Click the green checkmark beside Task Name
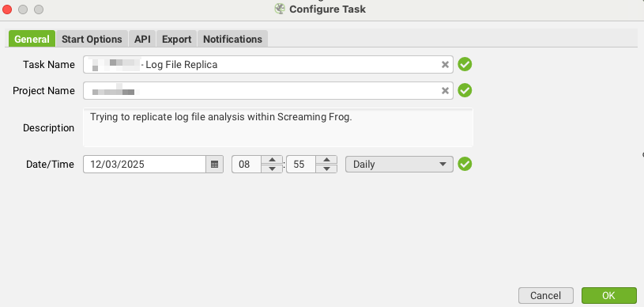Screen dimensions: 644x307 tap(465, 64)
